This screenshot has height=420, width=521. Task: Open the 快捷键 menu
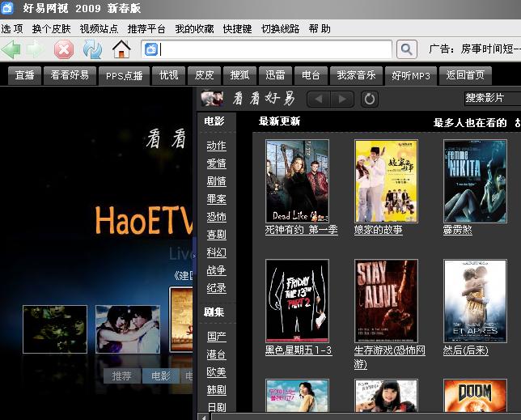coord(237,29)
